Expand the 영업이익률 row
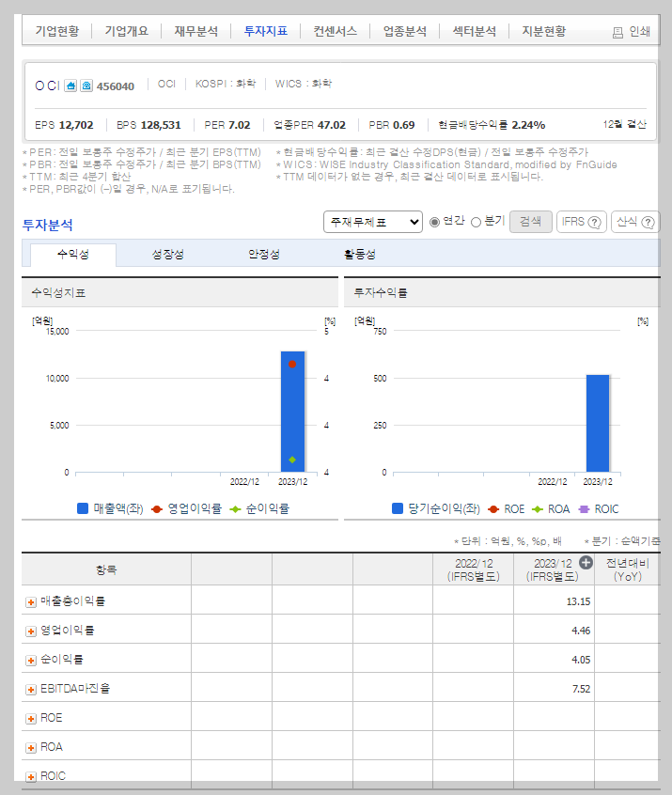The image size is (672, 795). (31, 631)
